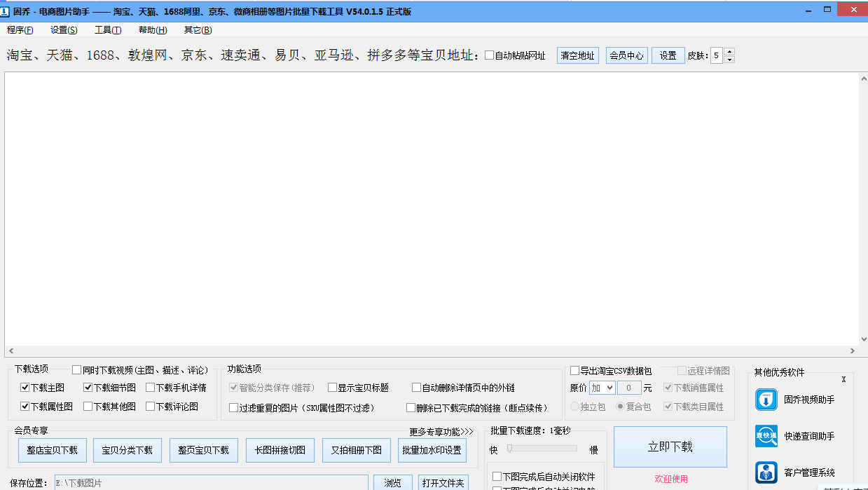Close the 其他优秀软件 panel with X
868x490 pixels.
(843, 379)
